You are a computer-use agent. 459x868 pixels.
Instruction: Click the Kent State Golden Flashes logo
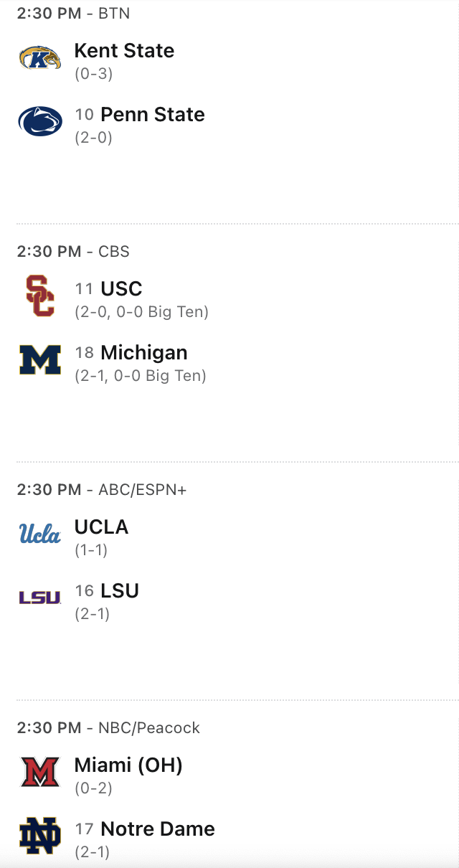pos(40,57)
